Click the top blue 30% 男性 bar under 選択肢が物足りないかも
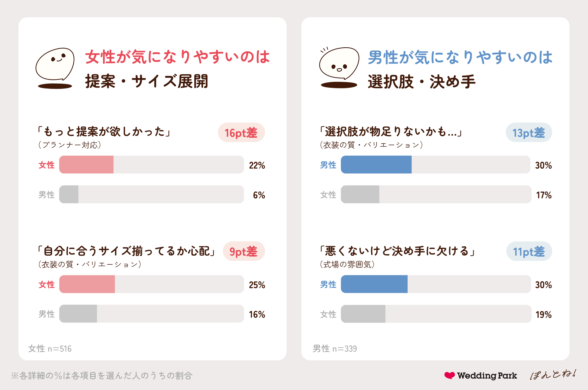 376,165
